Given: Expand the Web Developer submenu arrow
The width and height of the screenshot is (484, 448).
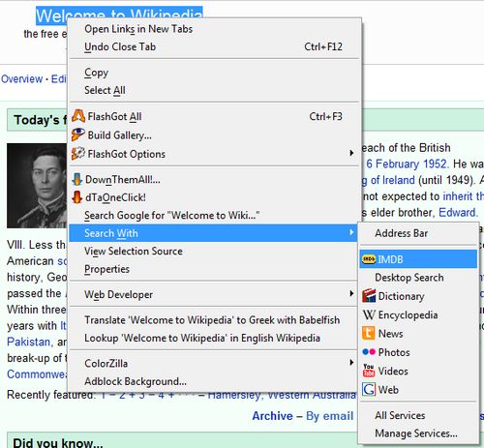Looking at the screenshot, I should (x=351, y=293).
